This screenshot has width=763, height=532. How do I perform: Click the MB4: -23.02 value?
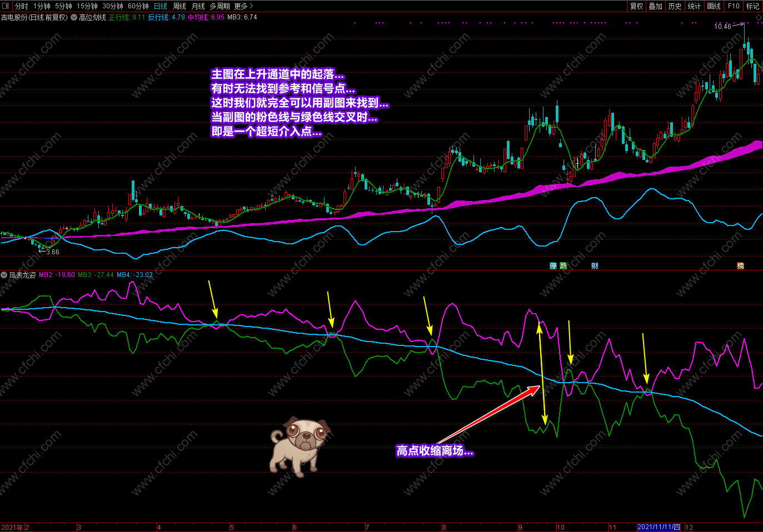pos(134,275)
